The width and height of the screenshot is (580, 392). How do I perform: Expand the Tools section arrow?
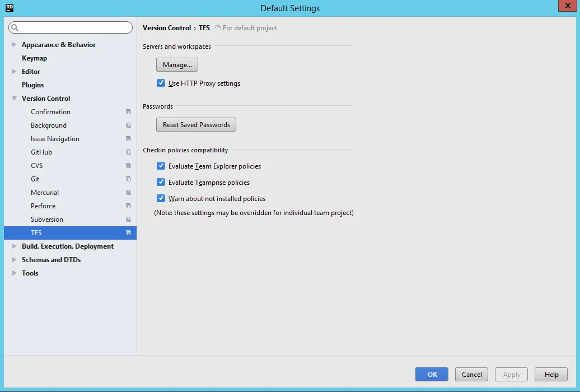coord(14,273)
